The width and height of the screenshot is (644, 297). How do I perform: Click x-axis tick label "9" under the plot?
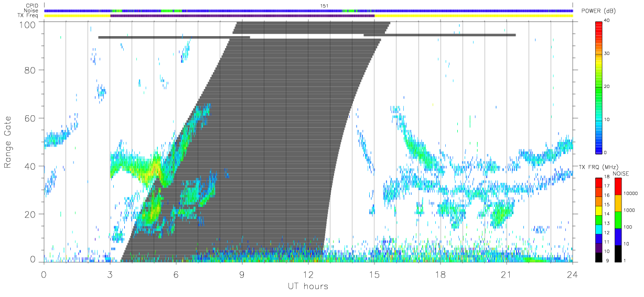pyautogui.click(x=242, y=274)
